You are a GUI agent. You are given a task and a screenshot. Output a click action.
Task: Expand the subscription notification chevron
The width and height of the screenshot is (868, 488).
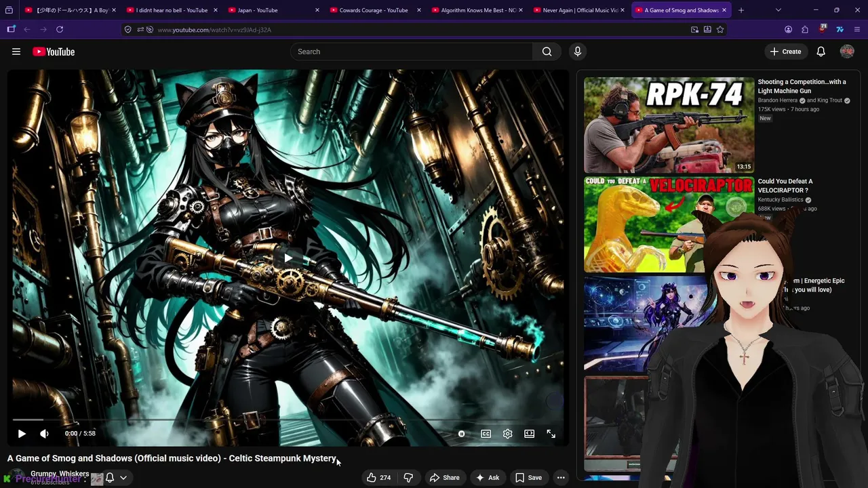click(x=123, y=478)
